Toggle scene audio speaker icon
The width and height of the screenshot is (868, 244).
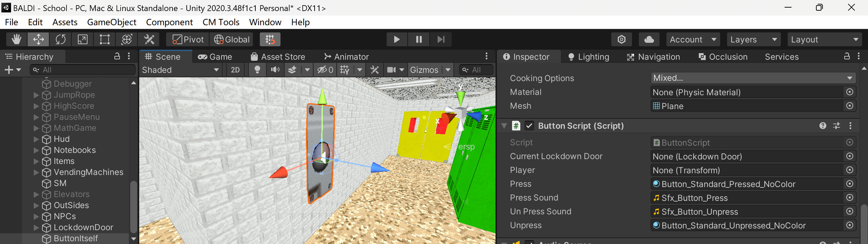point(275,70)
